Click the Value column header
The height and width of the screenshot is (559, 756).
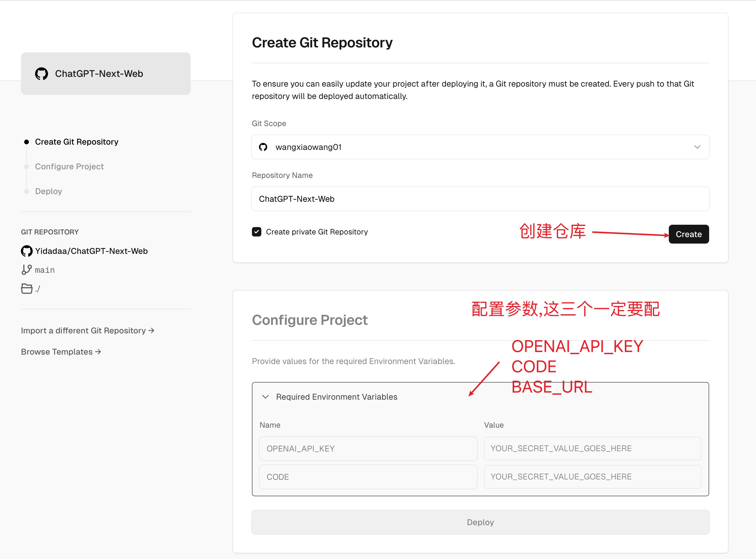point(494,425)
